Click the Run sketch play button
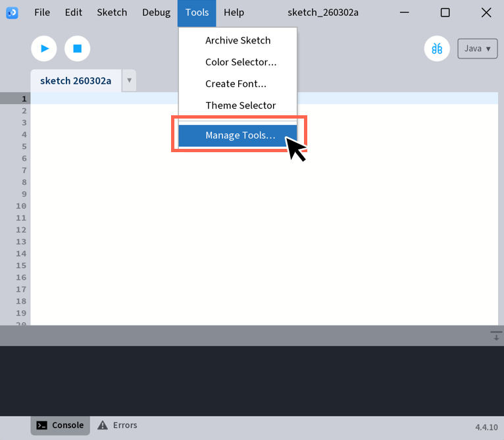Image resolution: width=504 pixels, height=440 pixels. 44,49
